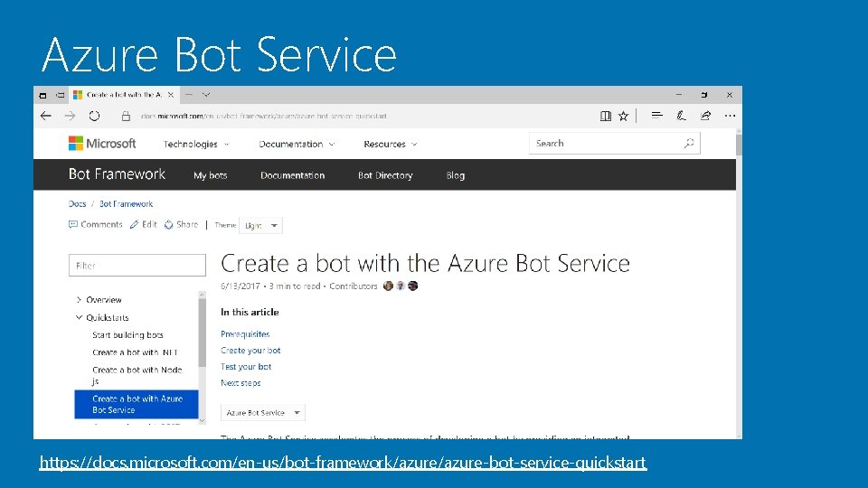Expand the Overview tree node
Viewport: 868px width, 488px height.
[x=79, y=300]
